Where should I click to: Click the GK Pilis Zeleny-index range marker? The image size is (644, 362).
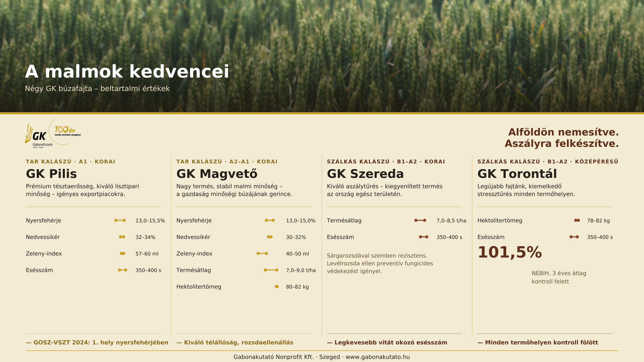point(122,254)
